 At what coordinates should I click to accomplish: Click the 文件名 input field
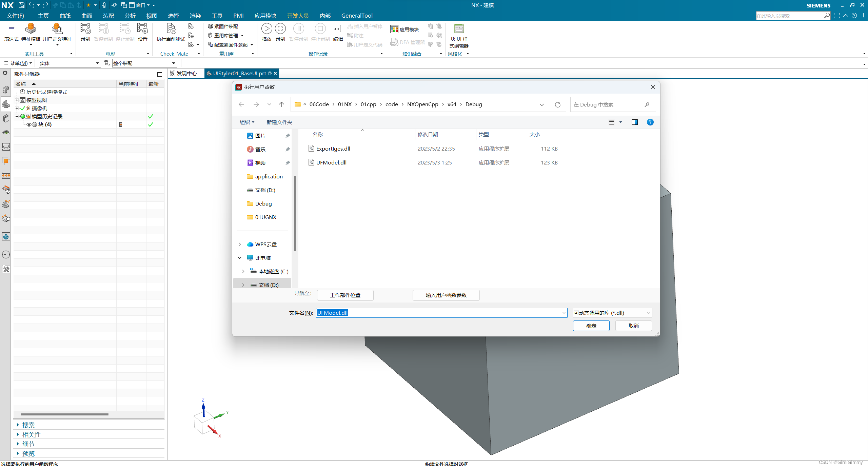[x=441, y=313]
